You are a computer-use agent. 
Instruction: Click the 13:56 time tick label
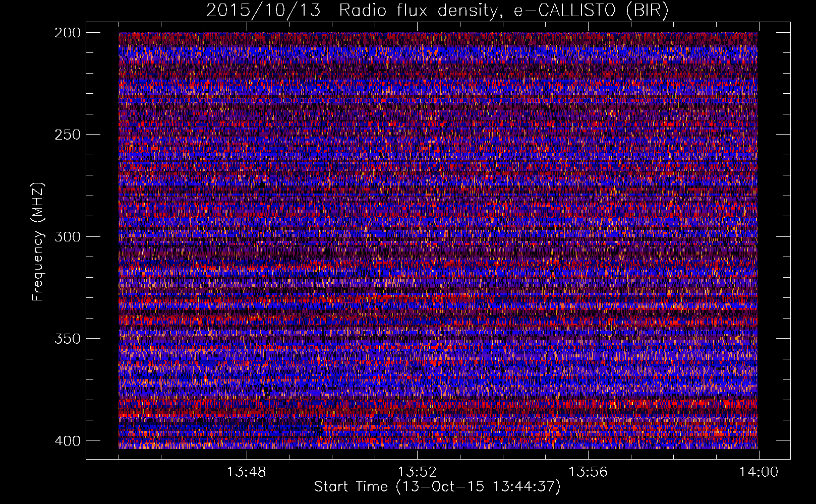tap(588, 472)
